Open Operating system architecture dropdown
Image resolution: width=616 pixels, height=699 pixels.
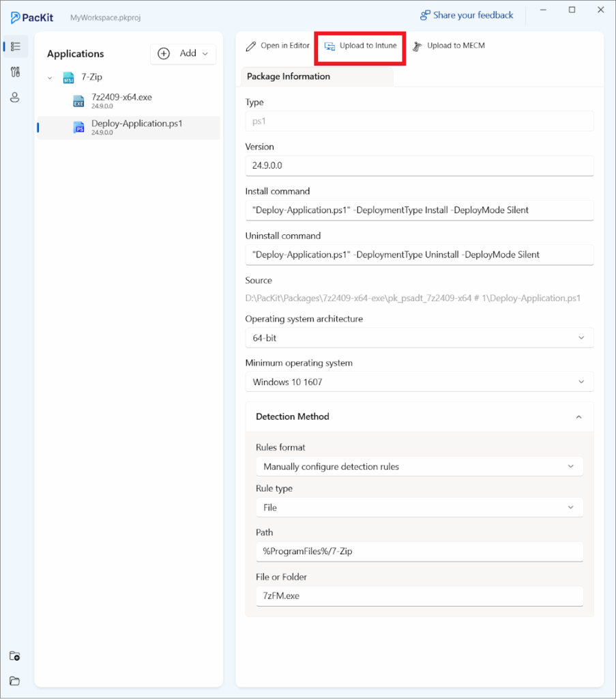tap(419, 338)
